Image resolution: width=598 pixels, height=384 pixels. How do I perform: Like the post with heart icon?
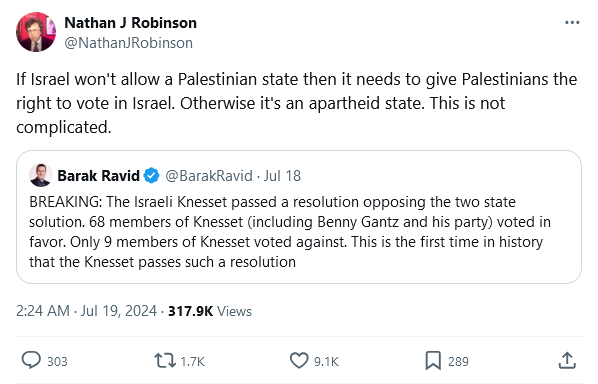(299, 360)
